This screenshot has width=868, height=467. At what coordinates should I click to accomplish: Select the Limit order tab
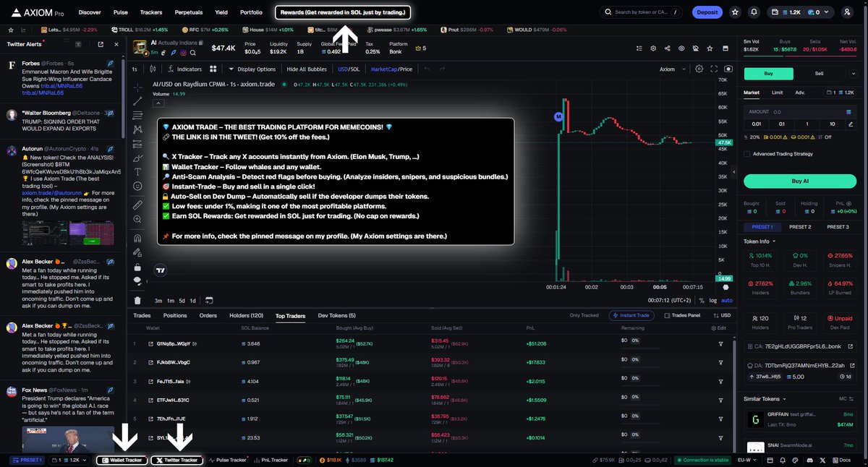777,93
